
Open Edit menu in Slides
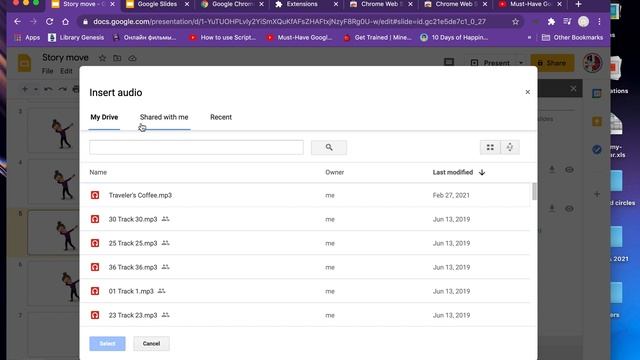click(x=67, y=71)
